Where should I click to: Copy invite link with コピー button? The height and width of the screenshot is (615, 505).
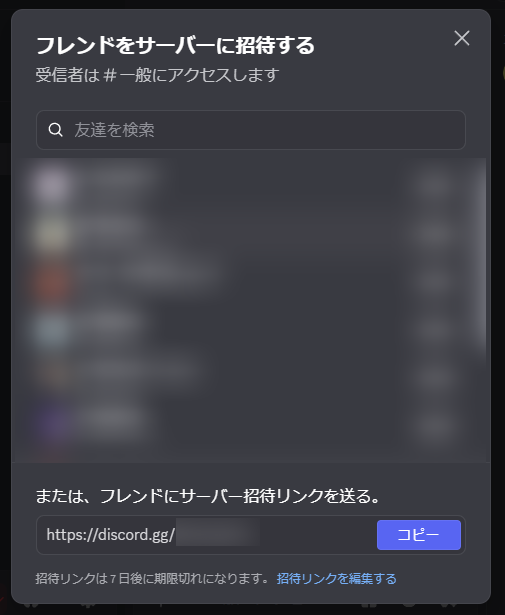pos(419,535)
